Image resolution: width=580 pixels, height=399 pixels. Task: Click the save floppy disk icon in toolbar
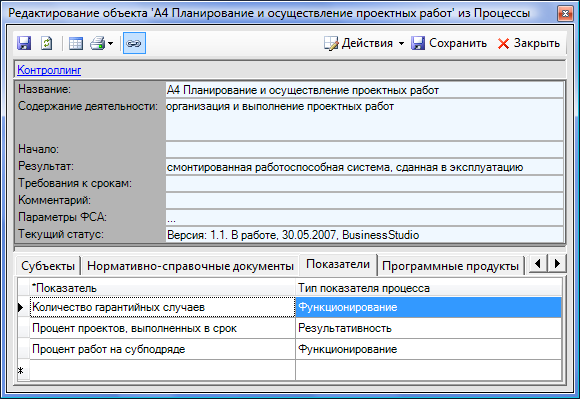(x=24, y=43)
